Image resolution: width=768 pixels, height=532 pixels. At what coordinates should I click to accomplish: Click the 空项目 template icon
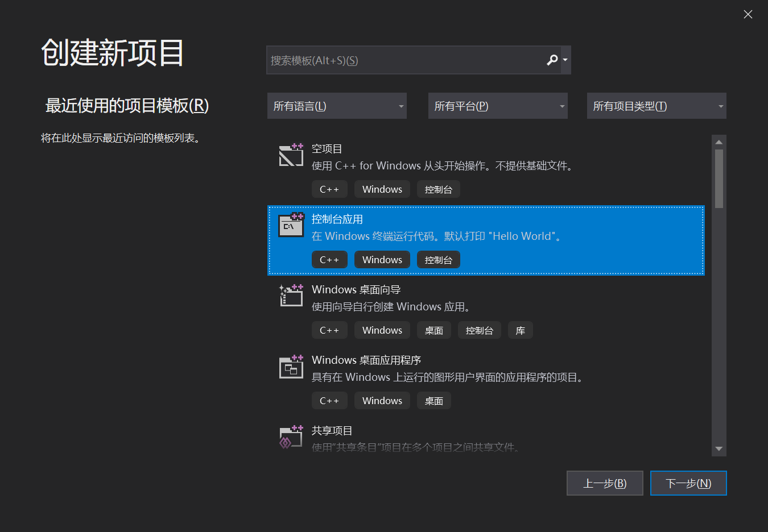point(291,155)
